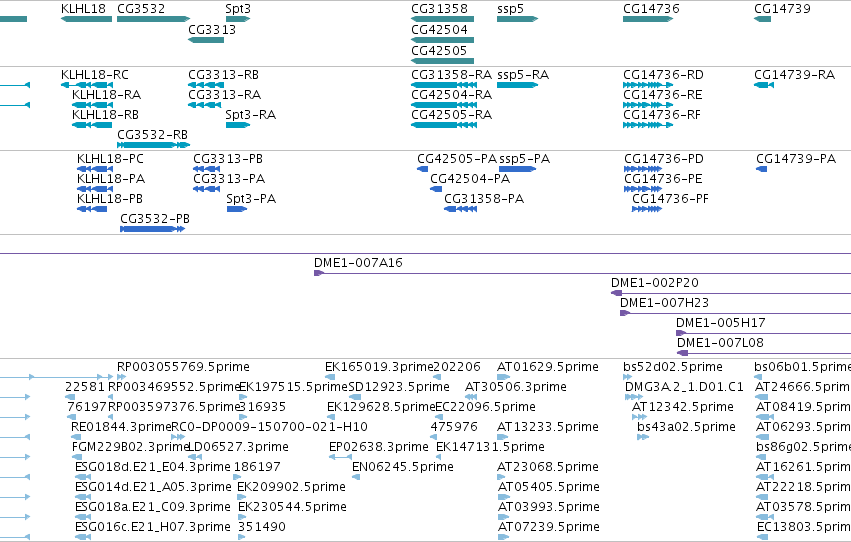Viewport: 851px width, 542px height.
Task: Click EST EN06245.5prime
Action: click(356, 477)
